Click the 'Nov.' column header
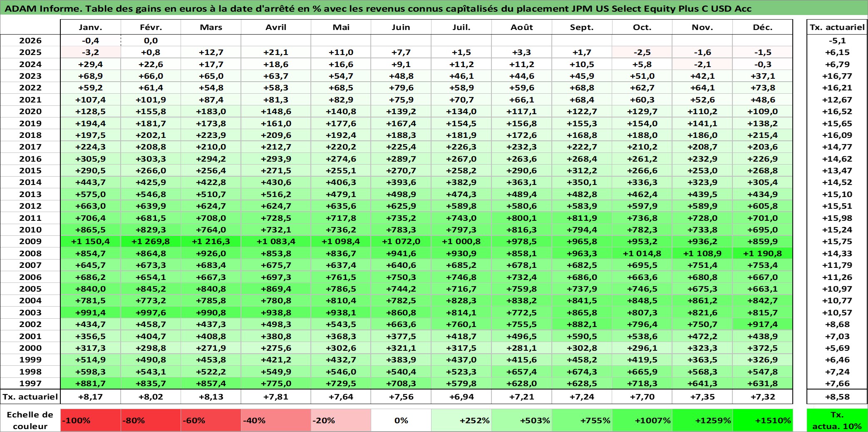 pyautogui.click(x=702, y=27)
